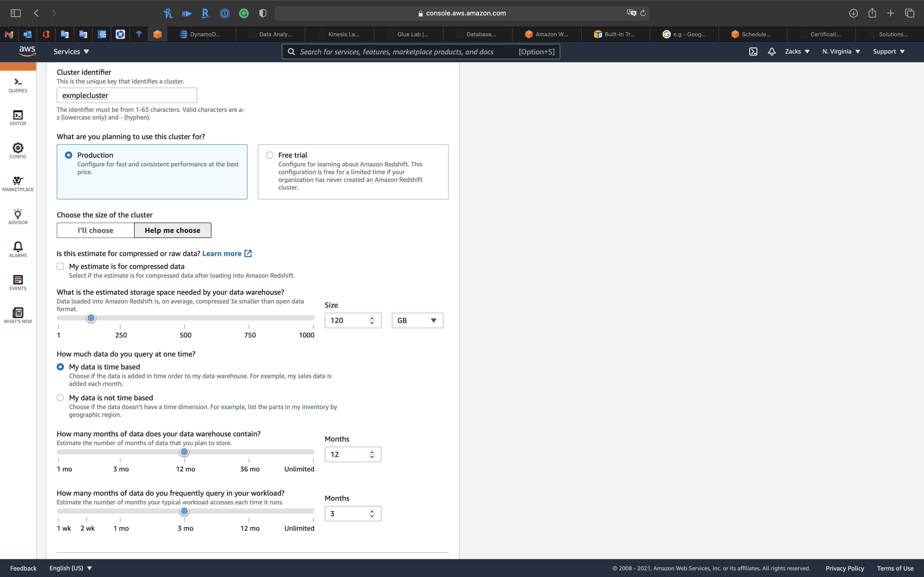Launch CloudShell icon in AWS header
Screen dimensions: 924x577
[x=753, y=52]
